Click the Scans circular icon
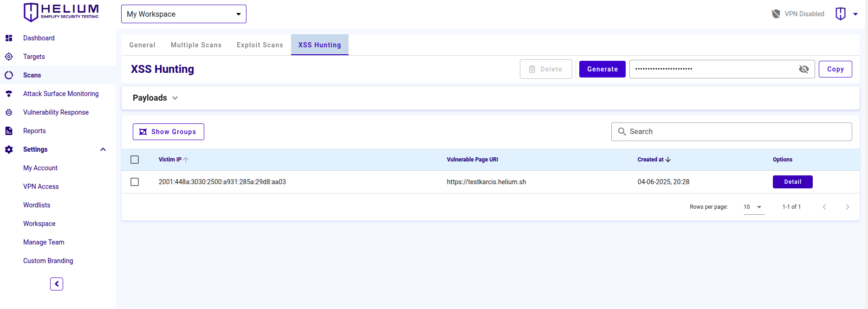The width and height of the screenshot is (868, 309). pyautogui.click(x=9, y=75)
